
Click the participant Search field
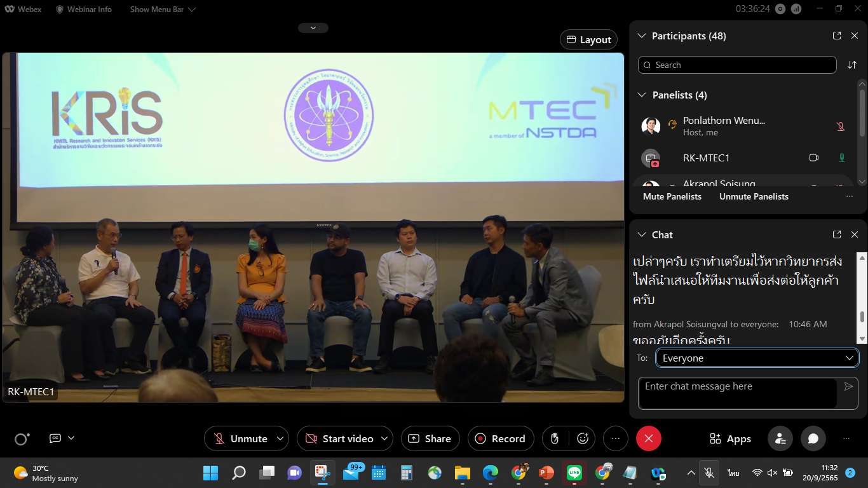[737, 65]
